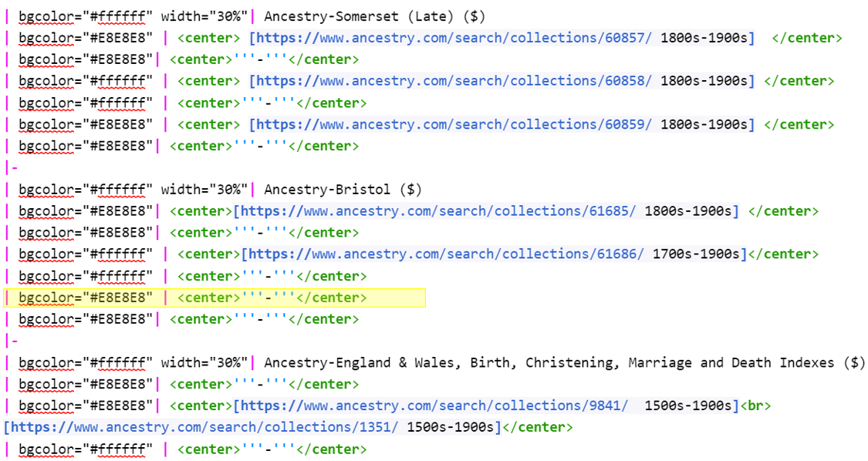868x461 pixels.
Task: Click the '''-''' dash on the line below the 60858 URL
Action: [x=269, y=103]
